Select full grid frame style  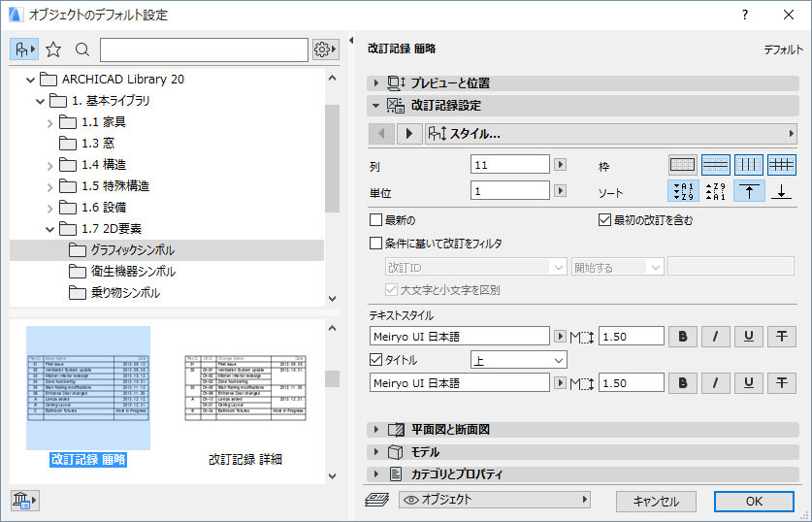tap(782, 165)
